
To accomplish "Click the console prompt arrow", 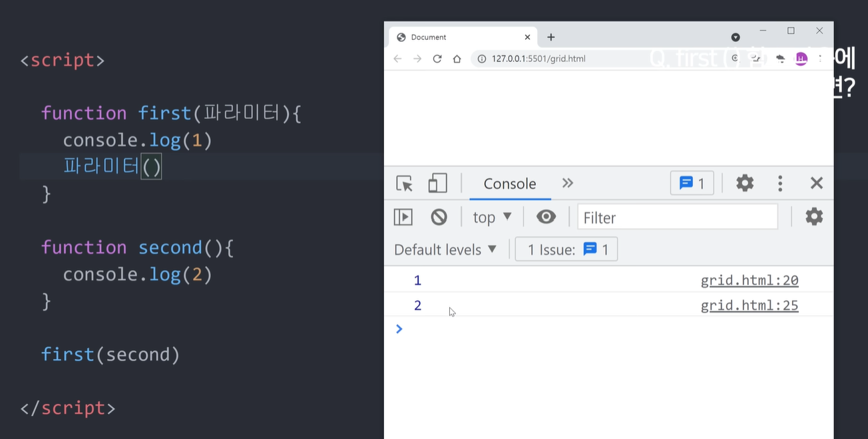I will 399,329.
